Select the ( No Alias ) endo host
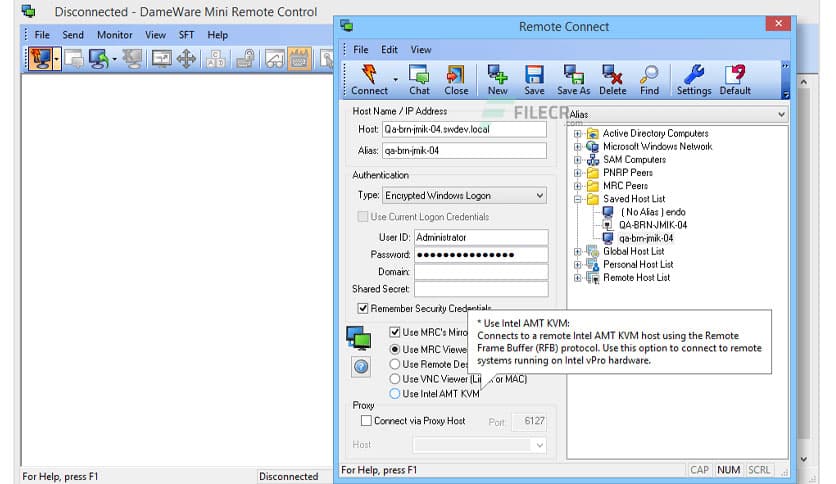836x484 pixels. tap(653, 212)
